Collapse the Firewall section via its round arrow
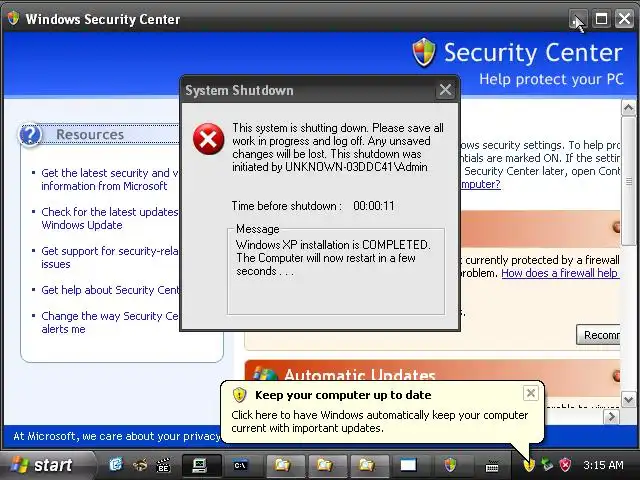Screen dimensions: 640x480 tap(617, 227)
